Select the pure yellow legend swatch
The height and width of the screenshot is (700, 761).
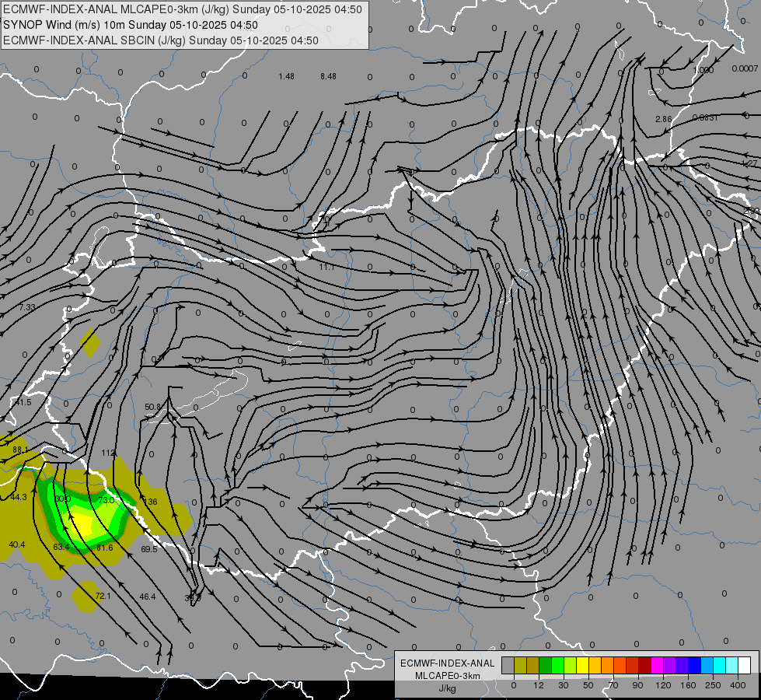point(582,666)
